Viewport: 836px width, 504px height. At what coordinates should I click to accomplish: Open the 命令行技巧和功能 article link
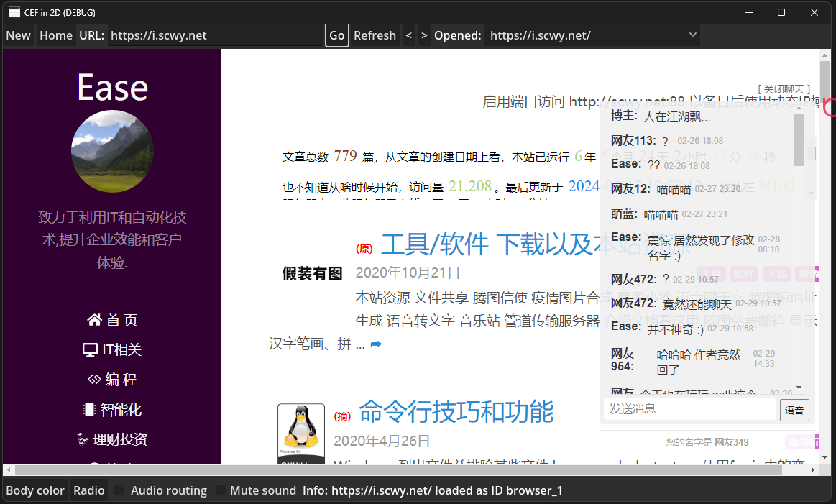click(456, 412)
